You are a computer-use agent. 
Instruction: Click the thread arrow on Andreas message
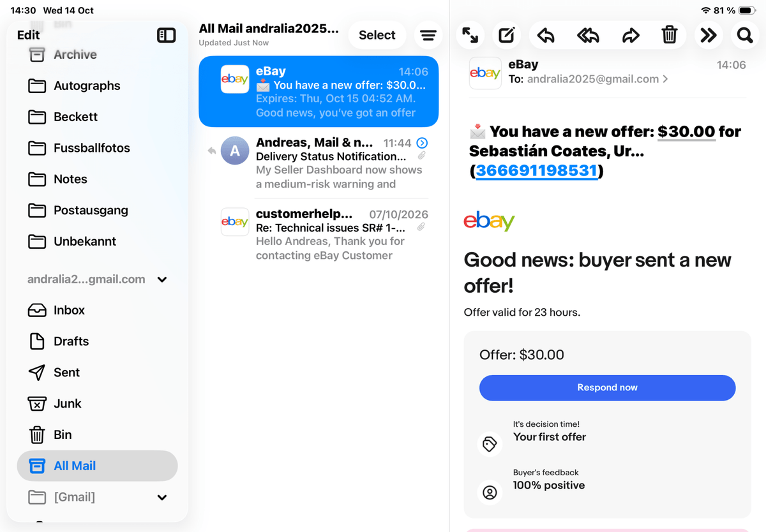point(422,143)
